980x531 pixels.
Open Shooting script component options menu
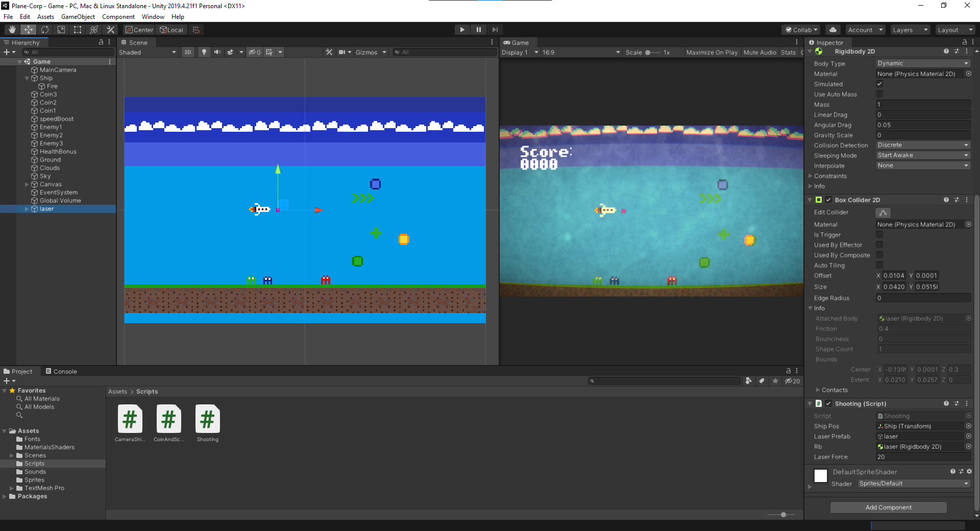967,403
